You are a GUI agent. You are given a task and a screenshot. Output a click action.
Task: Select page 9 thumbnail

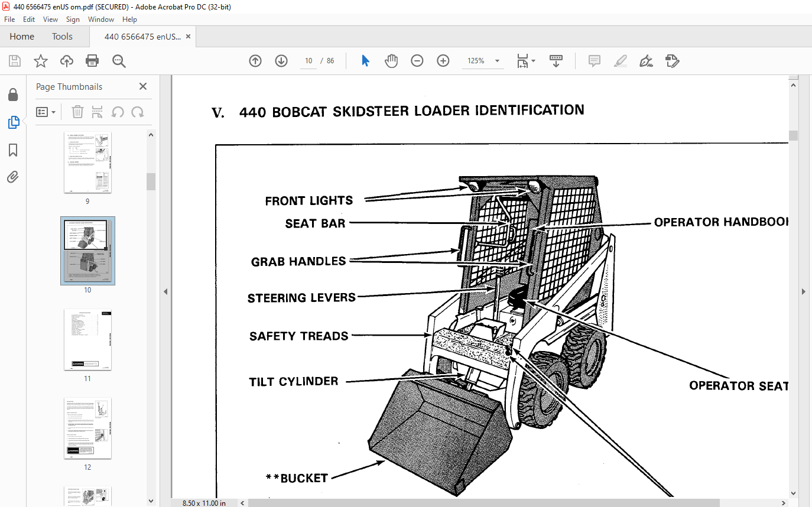click(87, 162)
